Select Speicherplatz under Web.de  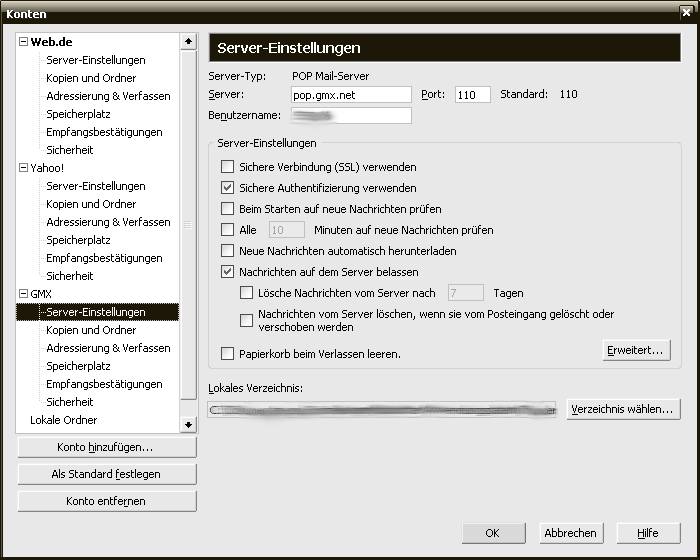click(x=78, y=114)
